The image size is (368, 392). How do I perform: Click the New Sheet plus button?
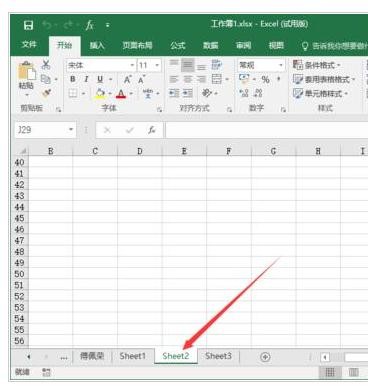(x=265, y=357)
